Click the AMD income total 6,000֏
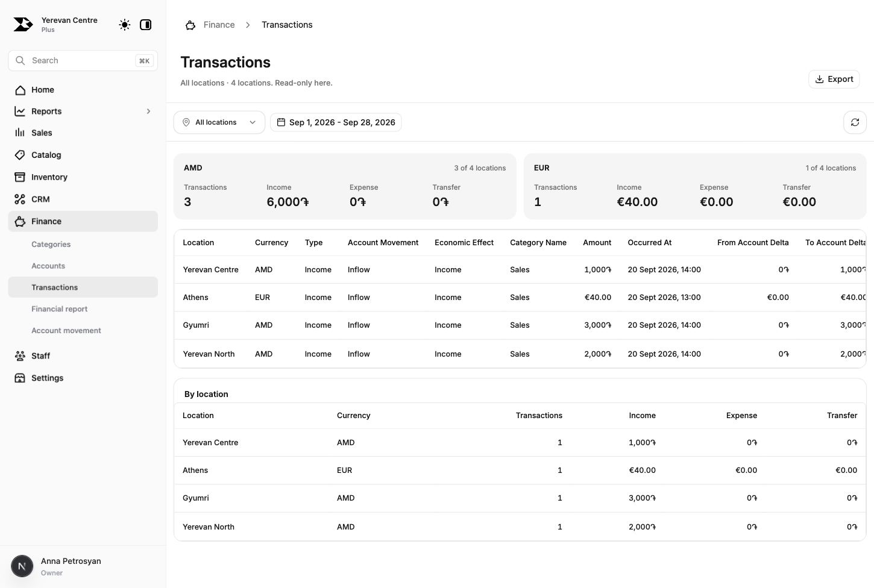 pos(288,202)
